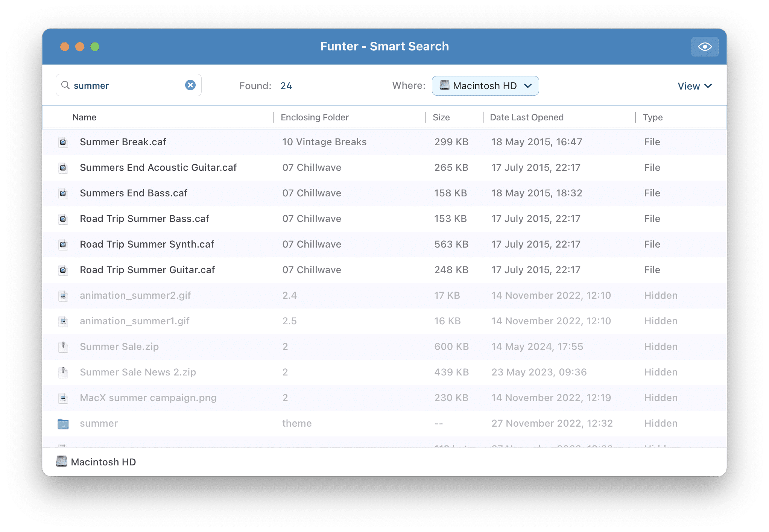Close the Funter window with red button
Screen dimensions: 769x532
point(65,47)
